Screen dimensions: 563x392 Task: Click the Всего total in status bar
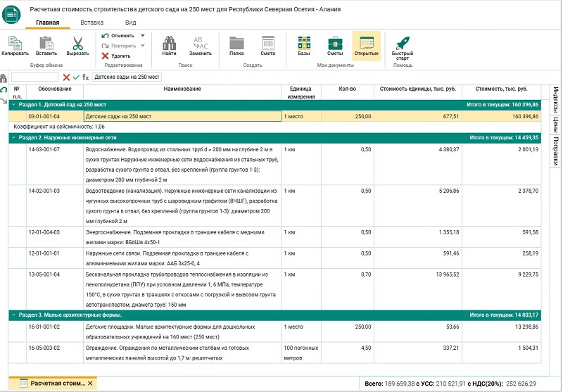click(390, 384)
